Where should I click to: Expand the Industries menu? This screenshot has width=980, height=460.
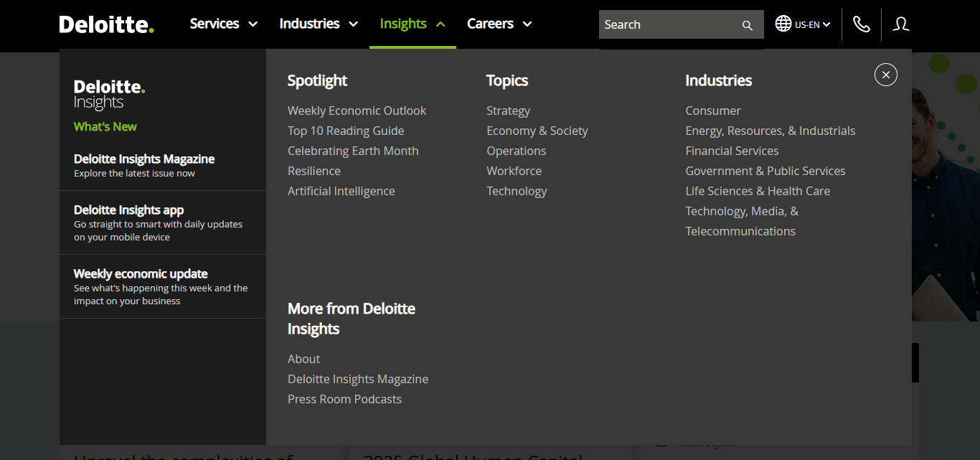319,24
